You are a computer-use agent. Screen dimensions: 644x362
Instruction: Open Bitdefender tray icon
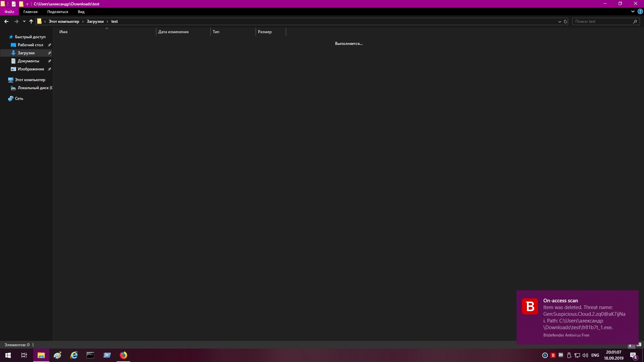click(553, 355)
